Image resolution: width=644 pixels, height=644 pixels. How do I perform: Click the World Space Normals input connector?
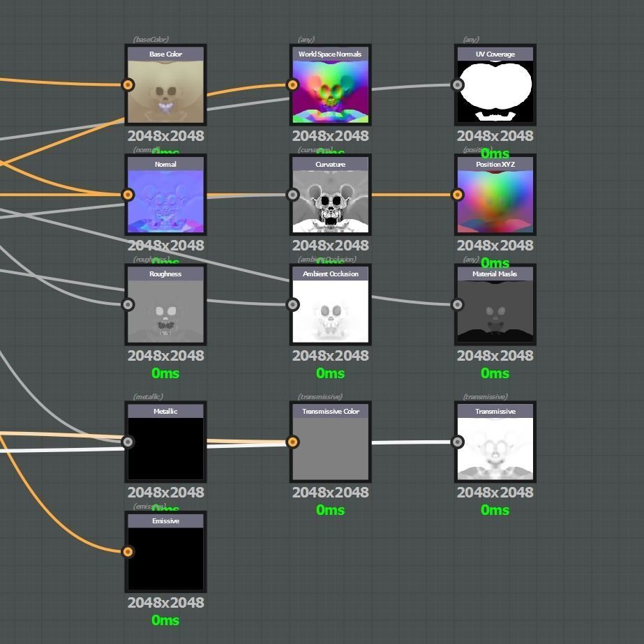(292, 85)
